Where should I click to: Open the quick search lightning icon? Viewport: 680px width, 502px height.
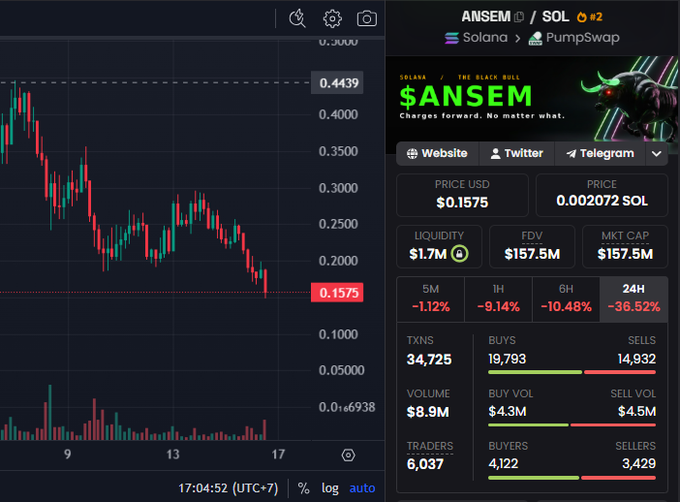pyautogui.click(x=298, y=19)
